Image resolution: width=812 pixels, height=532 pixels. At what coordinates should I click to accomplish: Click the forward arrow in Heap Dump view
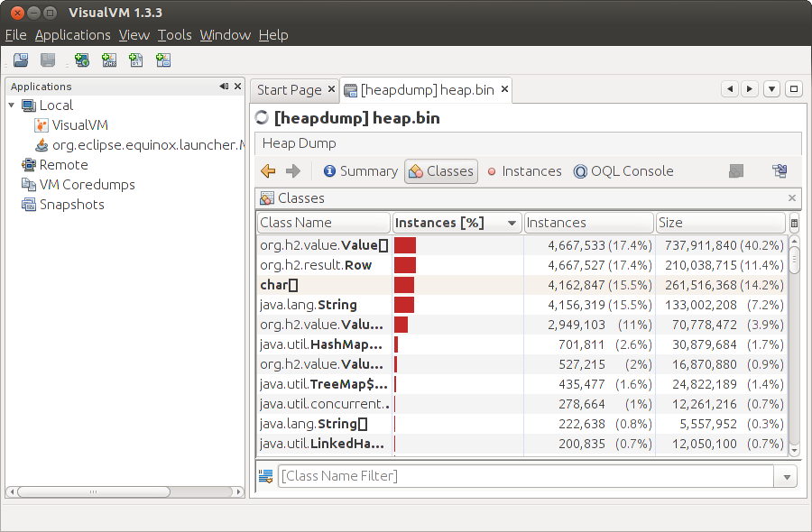[x=293, y=171]
